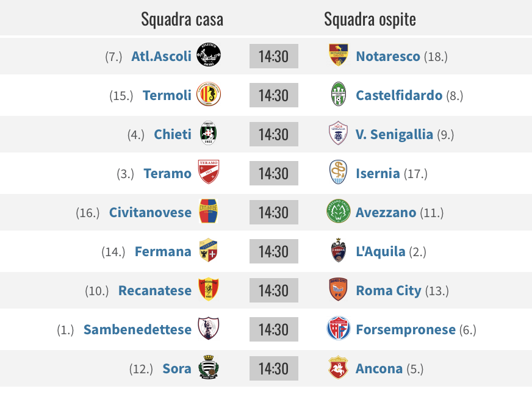
Task: Click the 14:30 time for Fermana match
Action: pos(274,251)
